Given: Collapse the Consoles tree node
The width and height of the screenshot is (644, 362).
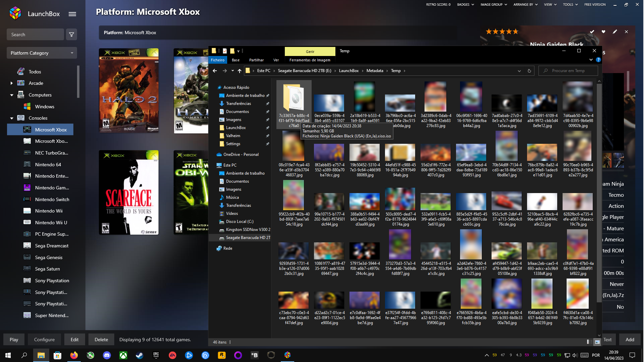Looking at the screenshot, I should point(12,118).
